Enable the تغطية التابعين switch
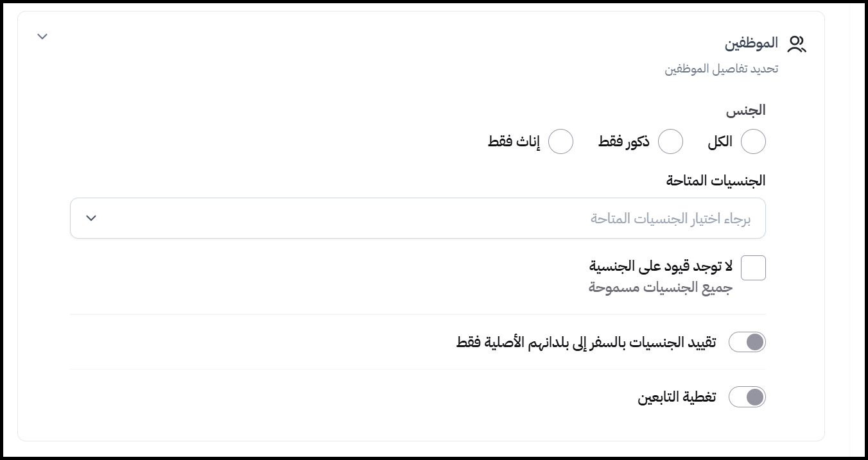 pyautogui.click(x=747, y=397)
